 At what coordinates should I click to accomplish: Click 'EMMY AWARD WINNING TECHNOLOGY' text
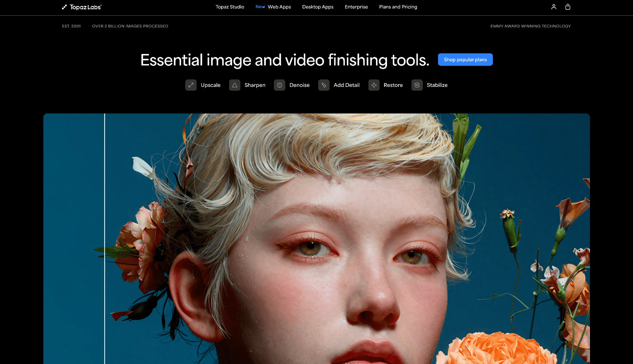pyautogui.click(x=530, y=26)
